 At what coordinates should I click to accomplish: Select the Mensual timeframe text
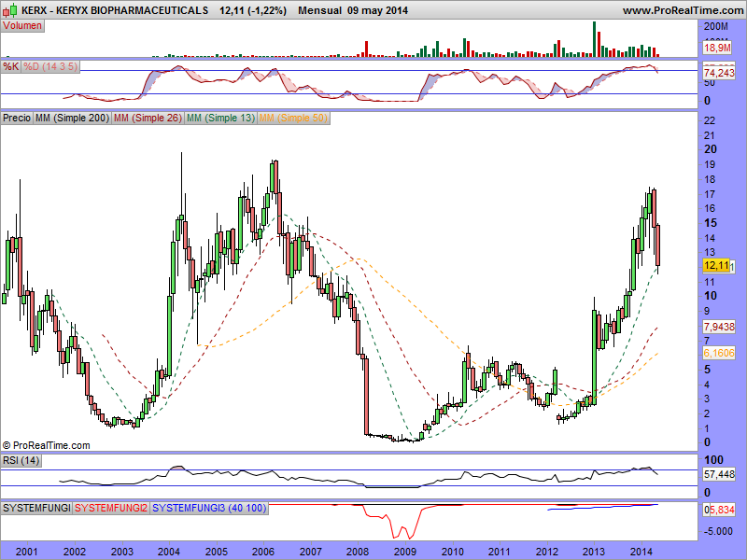coord(319,10)
